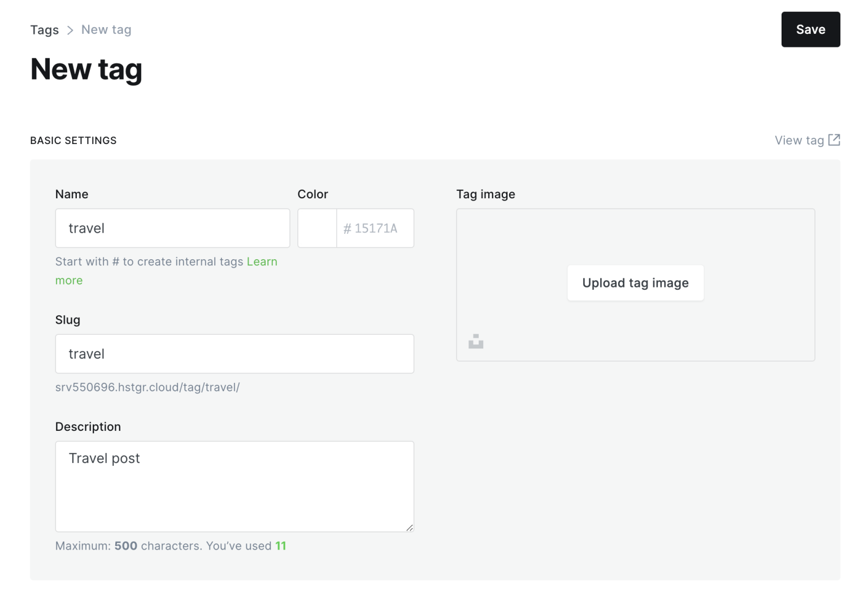Click the BASIC SETTINGS section label
This screenshot has height=602, width=868.
(x=73, y=140)
